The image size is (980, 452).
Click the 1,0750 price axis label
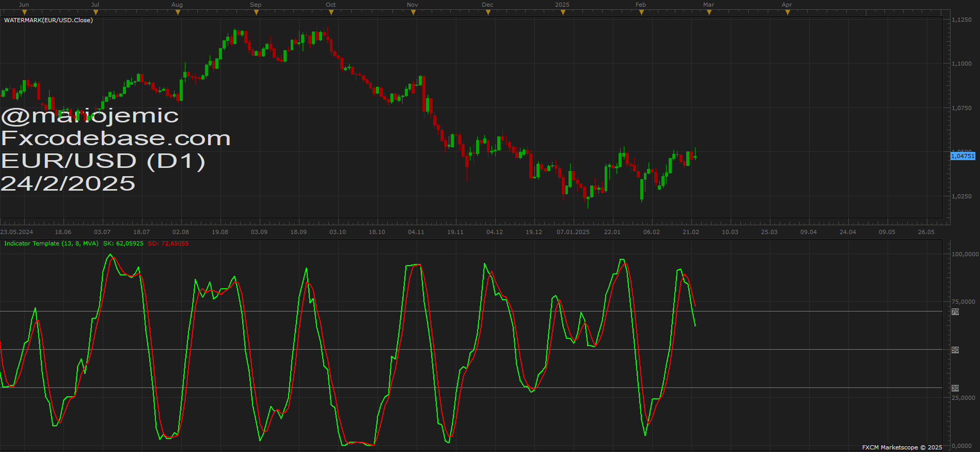point(962,108)
